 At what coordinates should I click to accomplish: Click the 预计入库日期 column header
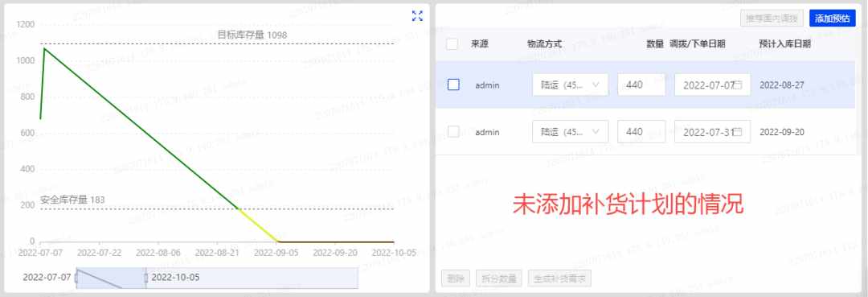(785, 43)
